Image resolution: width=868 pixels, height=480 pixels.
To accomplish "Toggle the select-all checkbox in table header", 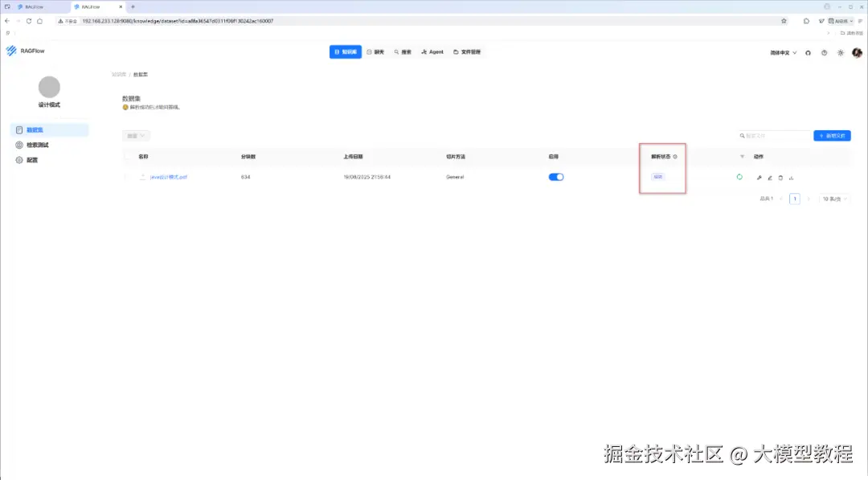I will pyautogui.click(x=128, y=157).
